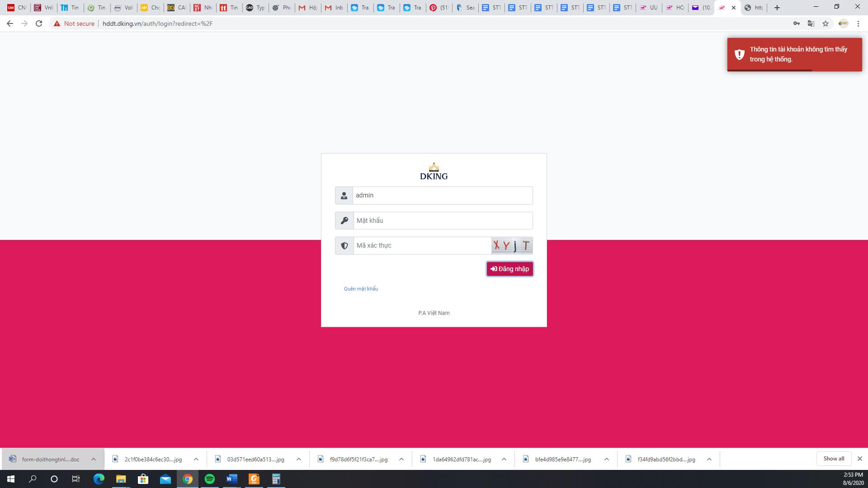Click the Mã xác thực captcha input

[422, 245]
